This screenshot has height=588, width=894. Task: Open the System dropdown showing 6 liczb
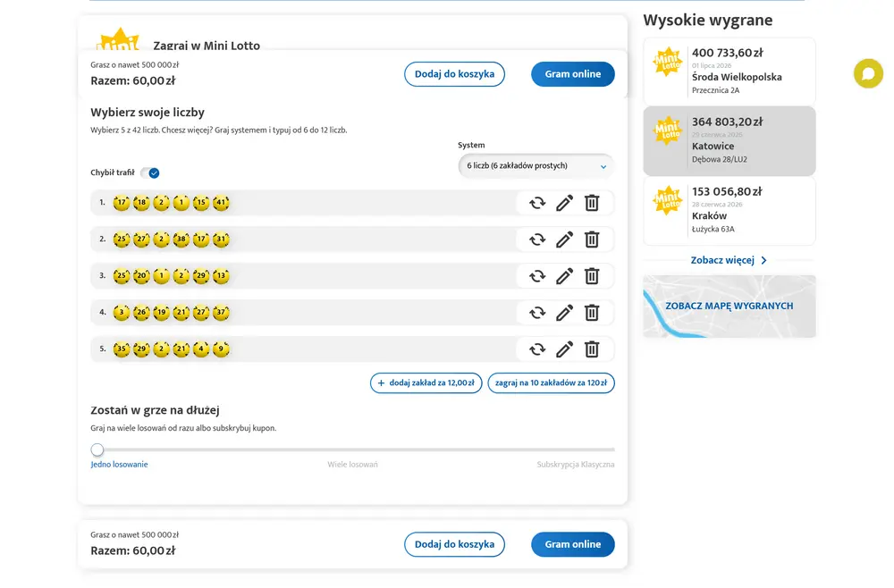point(536,166)
